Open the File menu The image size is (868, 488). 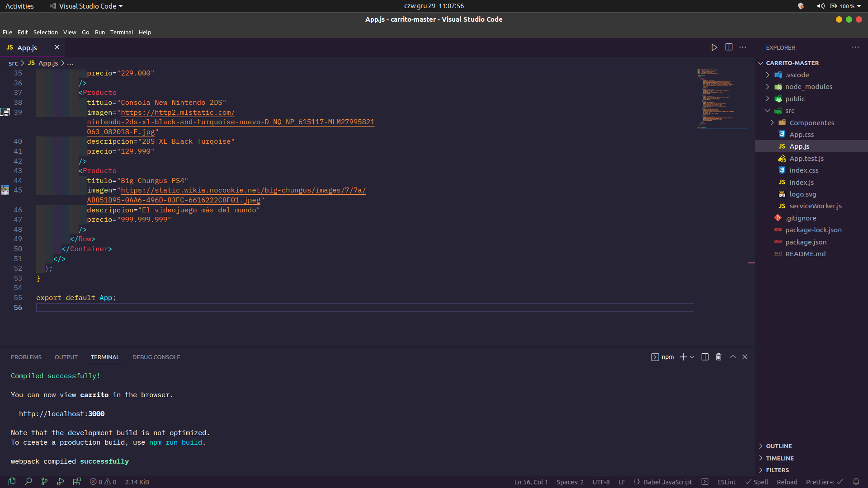coord(7,32)
